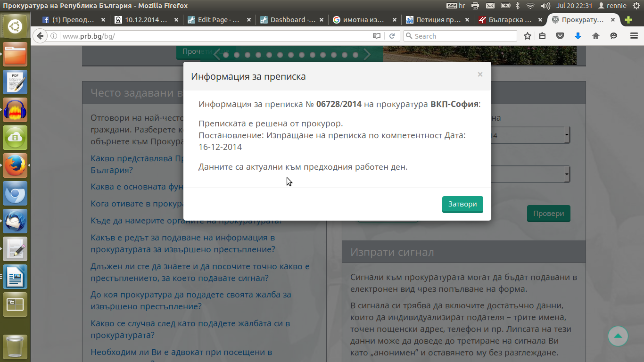Open Bluetooth indicator menu
The height and width of the screenshot is (362, 644).
tap(518, 6)
